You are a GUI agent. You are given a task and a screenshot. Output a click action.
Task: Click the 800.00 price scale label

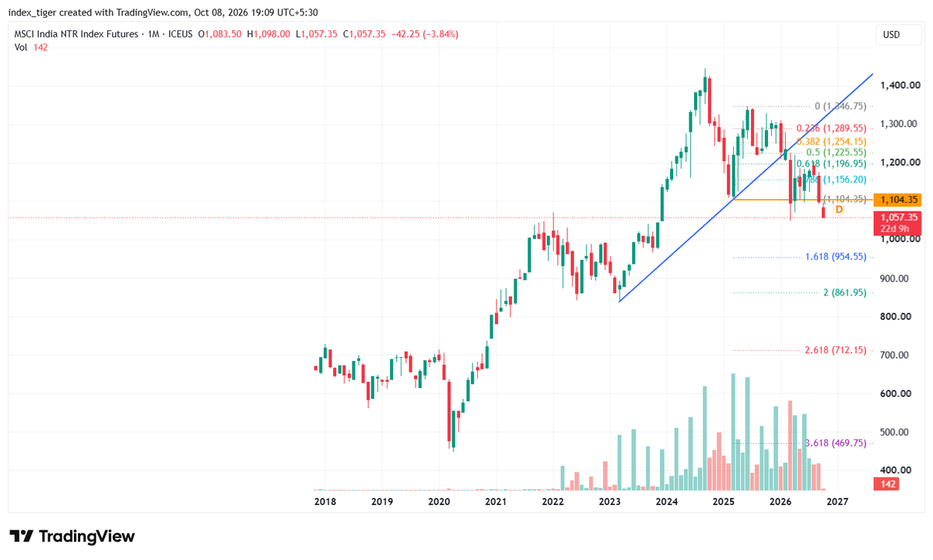click(896, 317)
